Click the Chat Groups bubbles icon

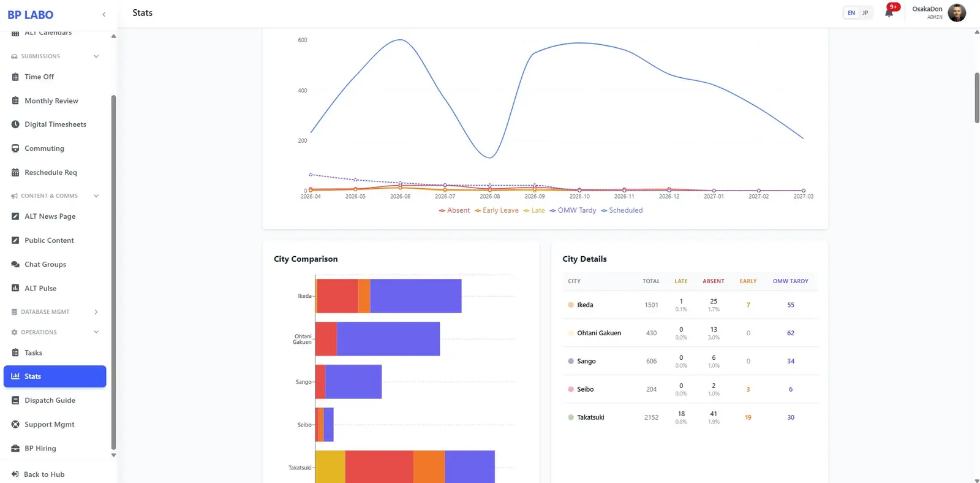15,264
